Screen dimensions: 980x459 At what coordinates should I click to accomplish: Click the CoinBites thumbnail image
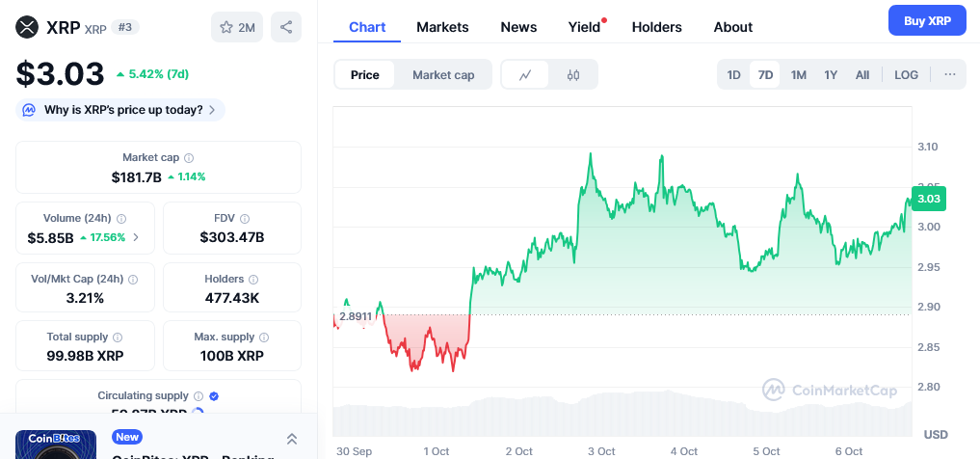click(x=56, y=445)
